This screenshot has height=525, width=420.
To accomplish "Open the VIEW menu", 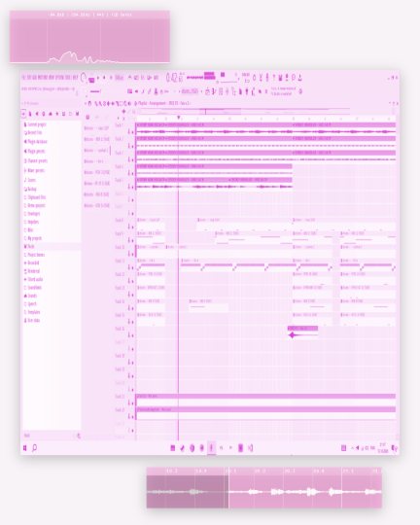I will coord(52,78).
